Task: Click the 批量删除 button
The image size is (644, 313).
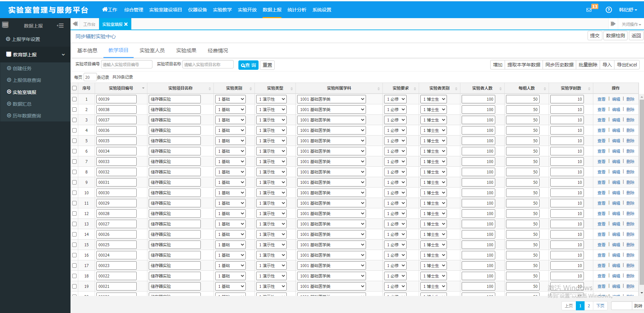Action: point(588,65)
